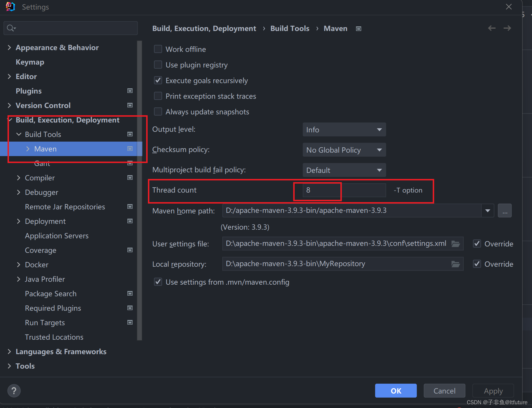Click the project icon next to Required Plugins
The image size is (532, 408).
coord(130,308)
